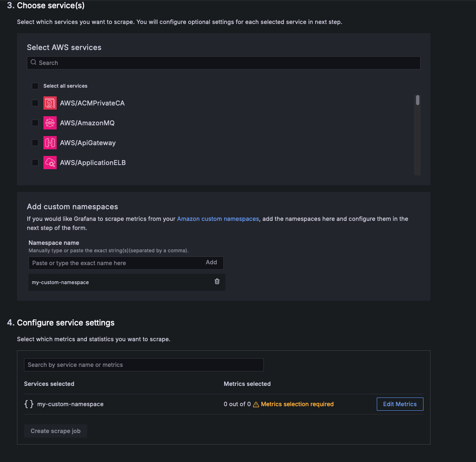The image size is (476, 462).
Task: Click the AWS/ApplicationELB service icon
Action: (50, 163)
